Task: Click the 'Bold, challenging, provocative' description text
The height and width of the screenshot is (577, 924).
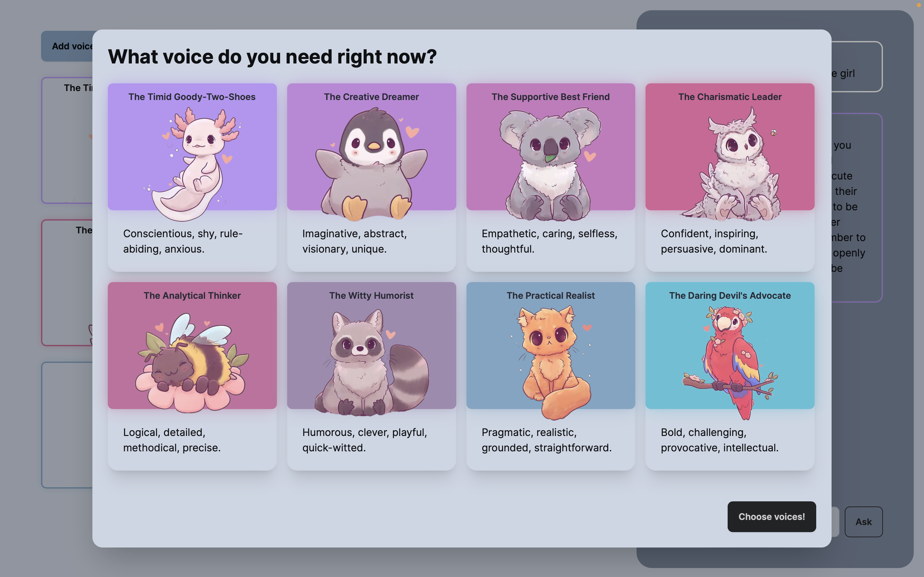Action: (719, 440)
